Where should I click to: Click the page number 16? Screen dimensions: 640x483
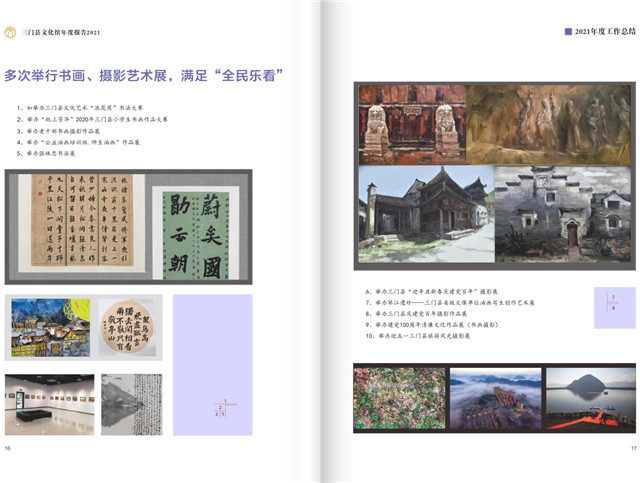coord(7,448)
